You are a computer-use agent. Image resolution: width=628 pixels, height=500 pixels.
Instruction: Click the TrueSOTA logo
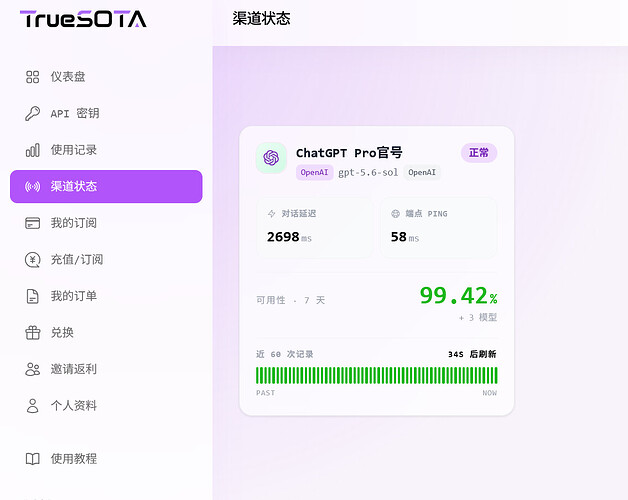coord(83,19)
